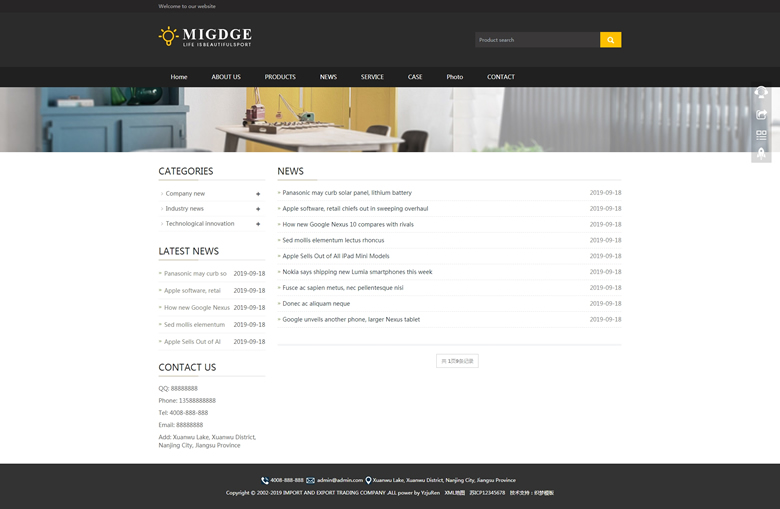Click the share icon in side toolbar
Screen dimensions: 780x509
click(x=761, y=114)
